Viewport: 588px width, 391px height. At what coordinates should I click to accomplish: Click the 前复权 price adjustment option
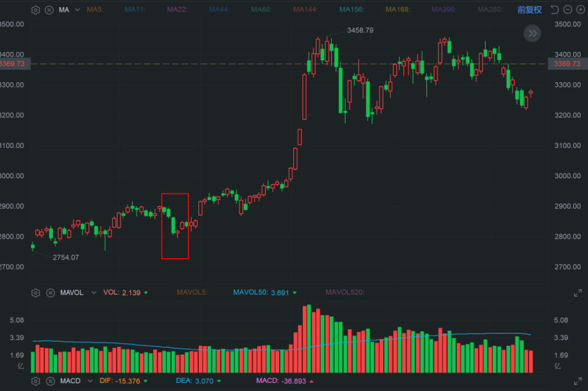click(529, 10)
